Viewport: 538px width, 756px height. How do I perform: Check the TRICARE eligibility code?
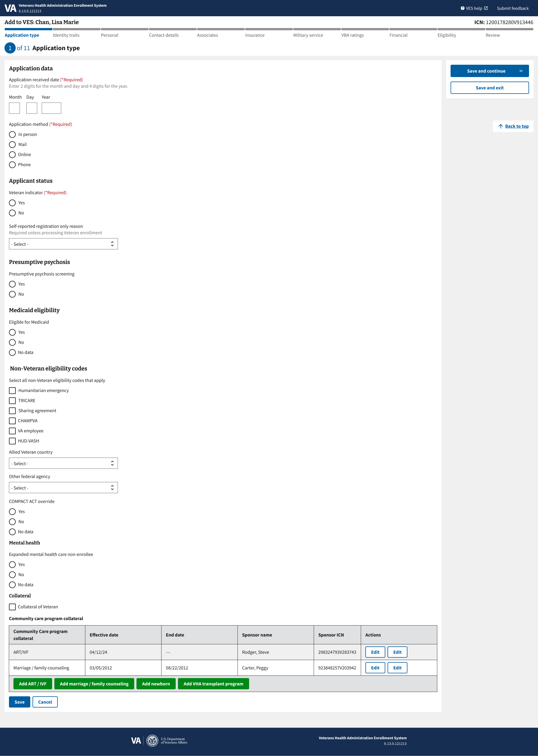click(13, 400)
